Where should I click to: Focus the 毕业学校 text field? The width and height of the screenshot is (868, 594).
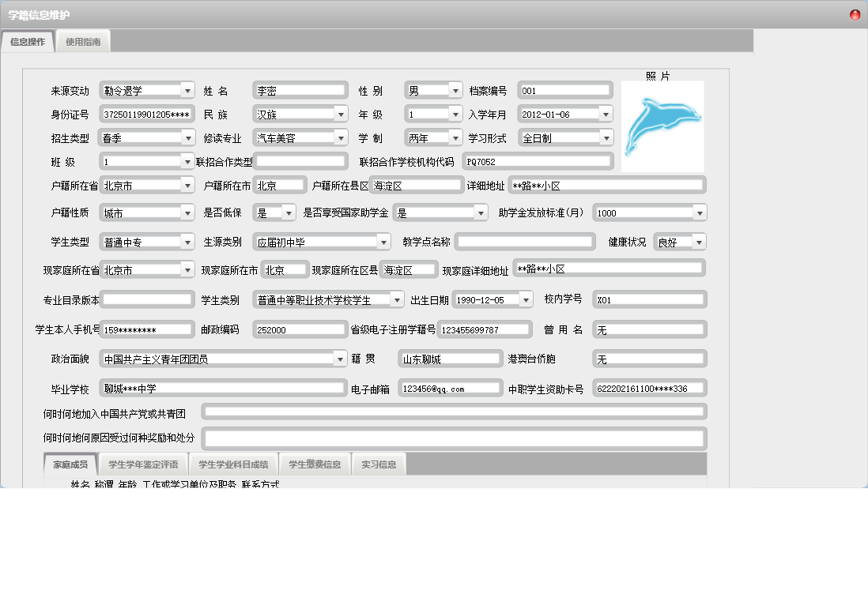tap(224, 389)
